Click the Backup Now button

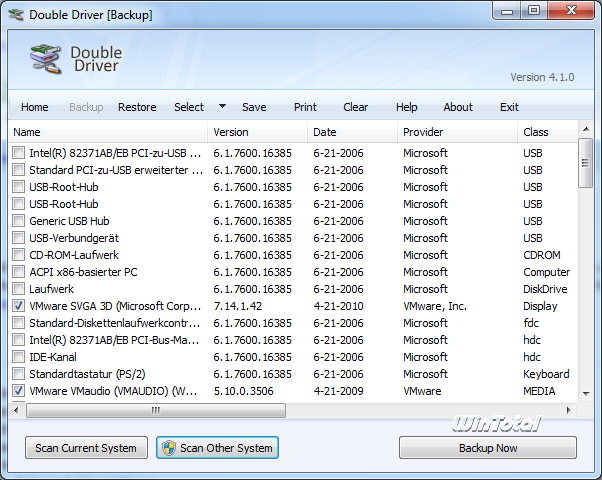click(x=488, y=448)
